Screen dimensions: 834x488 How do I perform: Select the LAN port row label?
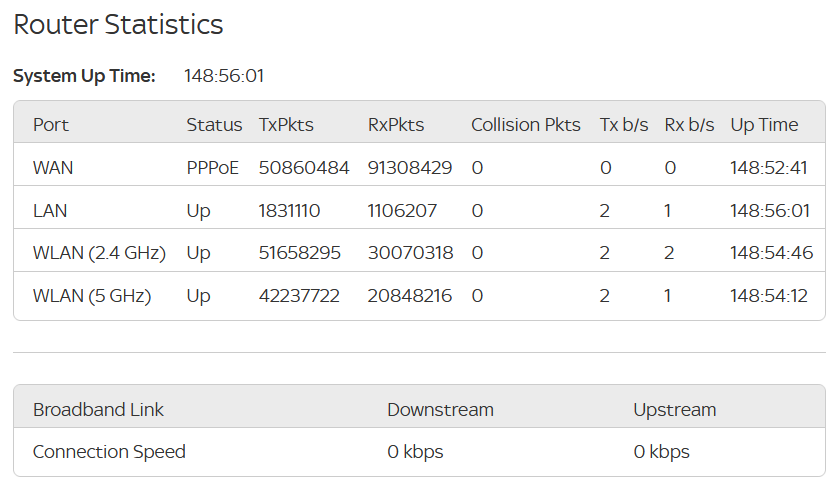[50, 211]
